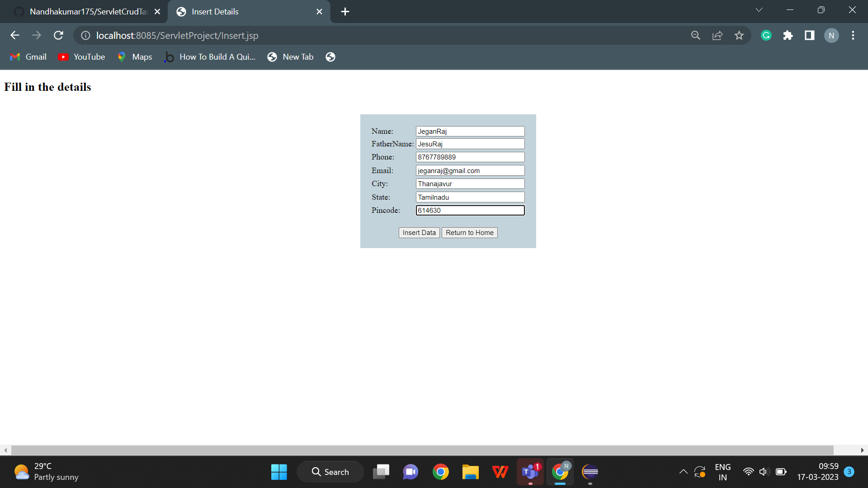The height and width of the screenshot is (488, 868).
Task: Click the browser profile avatar N
Action: tap(831, 35)
